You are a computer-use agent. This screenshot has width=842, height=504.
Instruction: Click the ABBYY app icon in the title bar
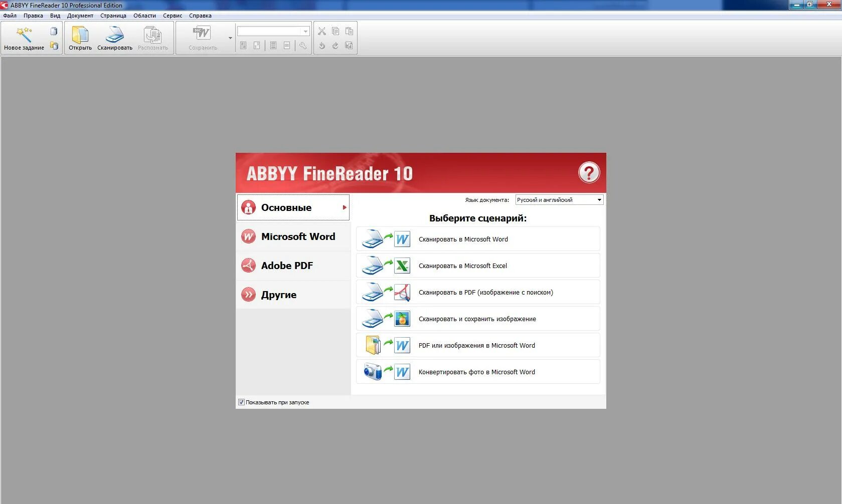(5, 5)
